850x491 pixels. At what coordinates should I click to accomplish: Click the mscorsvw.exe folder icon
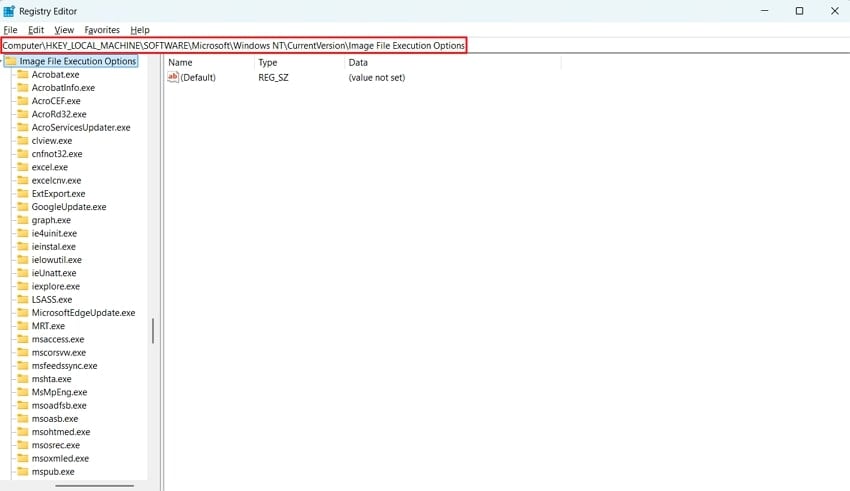[x=23, y=352]
